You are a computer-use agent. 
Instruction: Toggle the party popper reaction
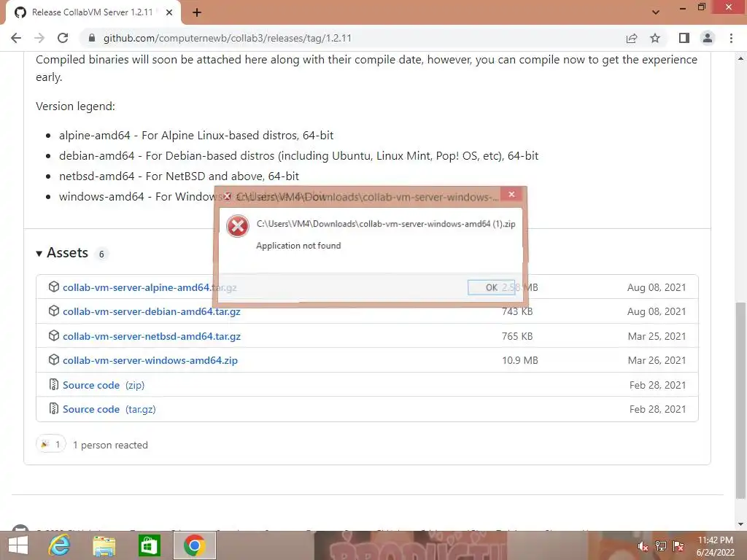[50, 444]
